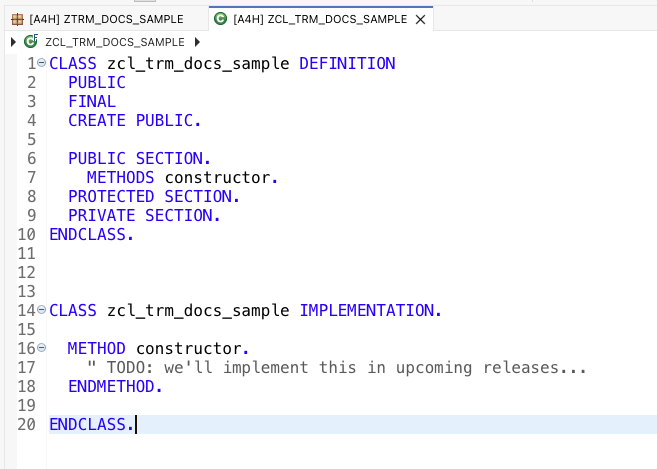Click PROTECTED SECTION. on line 8
This screenshot has width=657, height=469.
click(153, 197)
